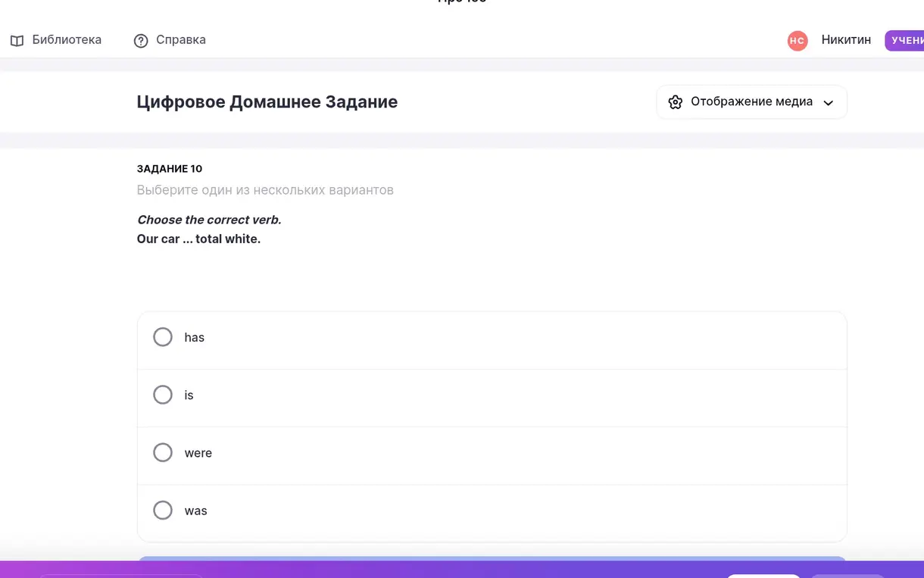
Task: Select the 'has' radio button
Action: click(163, 337)
